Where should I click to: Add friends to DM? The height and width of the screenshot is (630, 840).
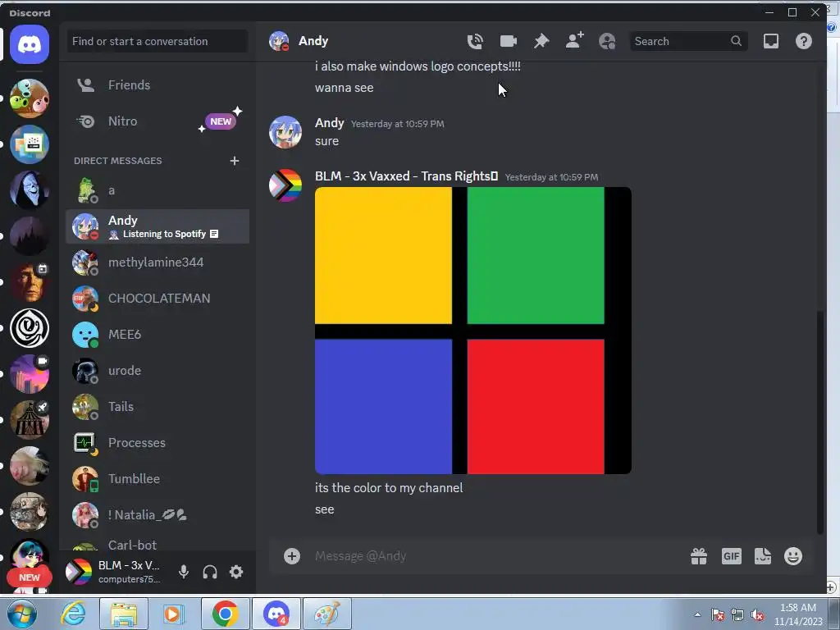tap(574, 41)
